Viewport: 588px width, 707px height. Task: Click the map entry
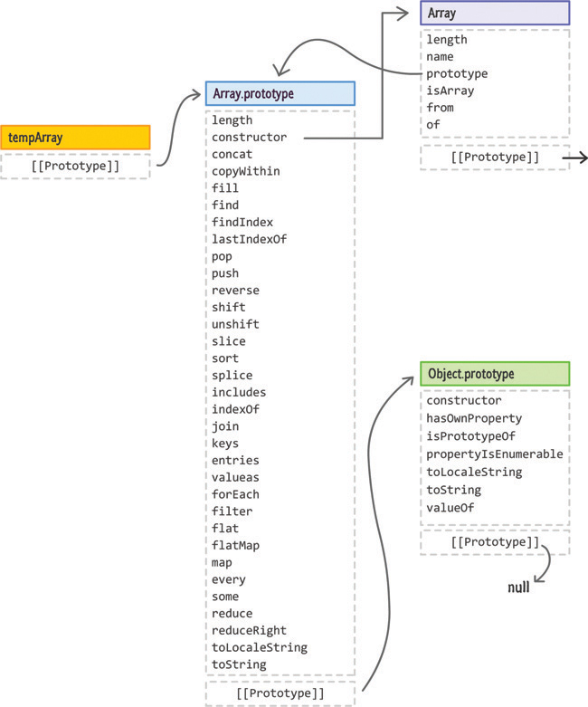222,563
